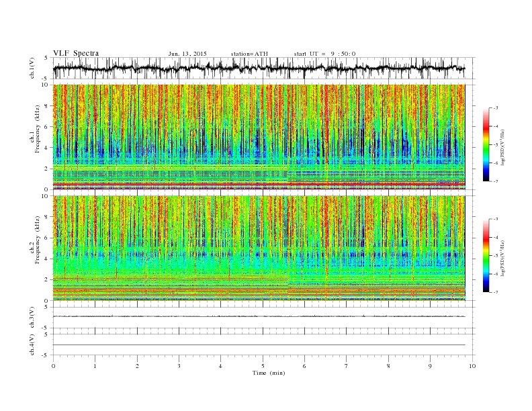
Task: Click the 'station=ATH' header label
Action: (x=249, y=54)
